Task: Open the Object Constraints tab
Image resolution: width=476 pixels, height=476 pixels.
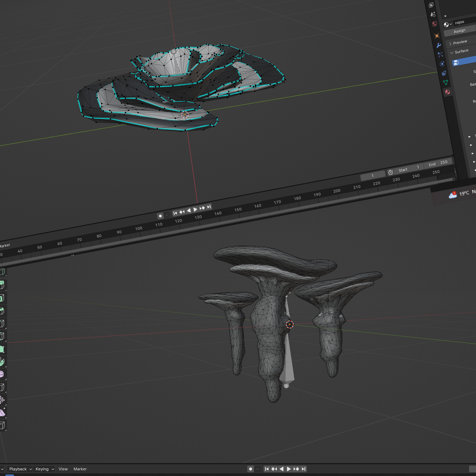Action: pyautogui.click(x=444, y=73)
